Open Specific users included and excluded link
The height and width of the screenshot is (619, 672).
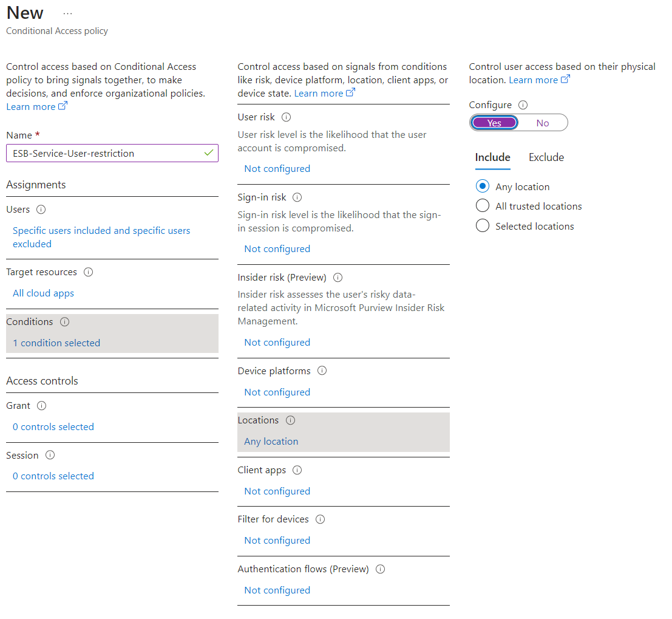[101, 237]
